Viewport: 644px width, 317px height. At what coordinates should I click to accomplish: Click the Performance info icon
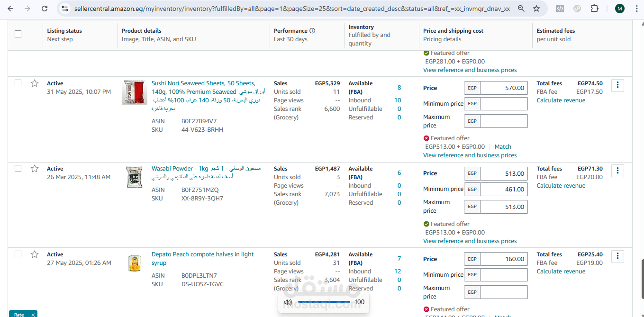(312, 31)
